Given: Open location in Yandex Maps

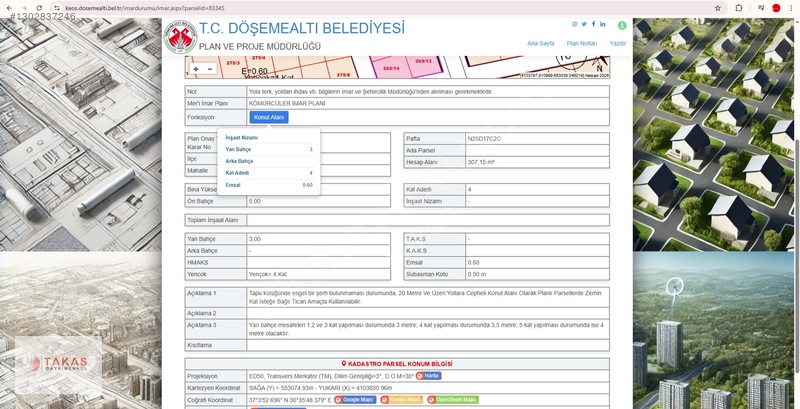Looking at the screenshot, I should tap(402, 400).
